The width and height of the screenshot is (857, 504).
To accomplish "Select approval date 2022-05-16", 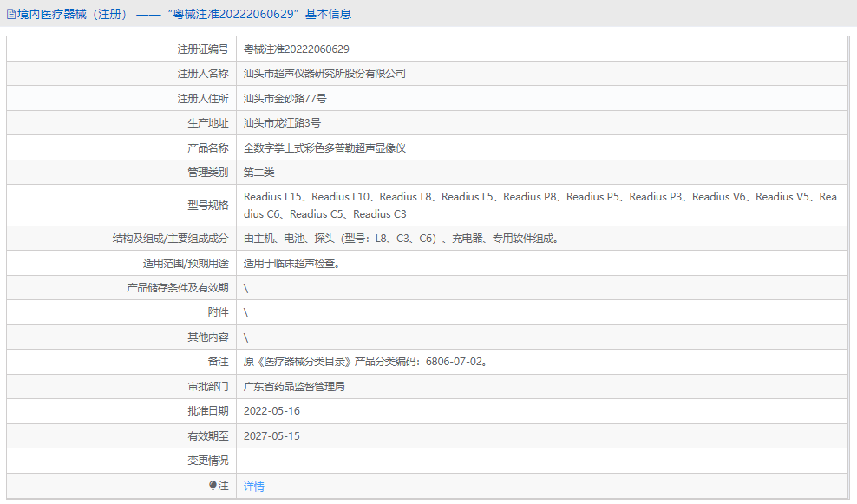I will point(271,411).
